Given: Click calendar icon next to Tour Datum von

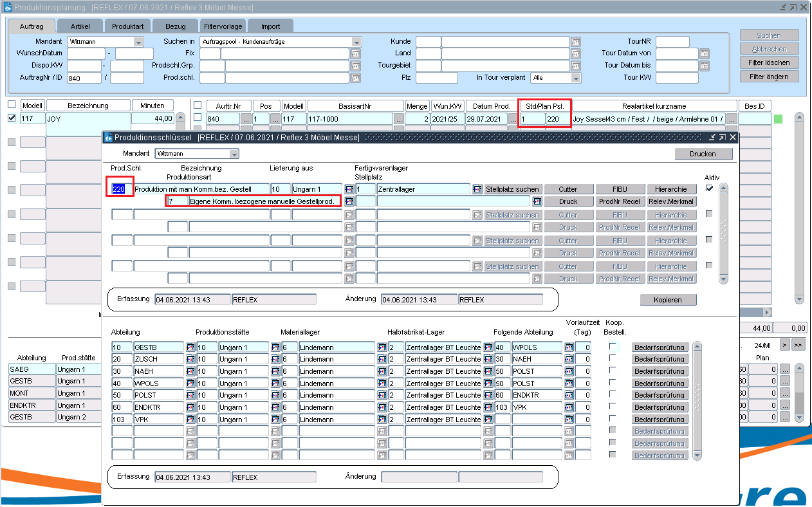Looking at the screenshot, I should tap(704, 53).
